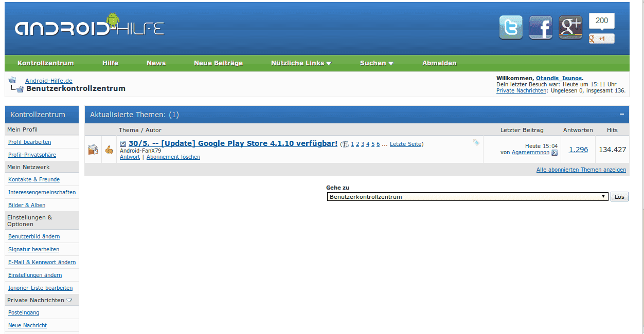The width and height of the screenshot is (644, 334).
Task: Click the tag icon on Play Store thread
Action: [x=476, y=142]
